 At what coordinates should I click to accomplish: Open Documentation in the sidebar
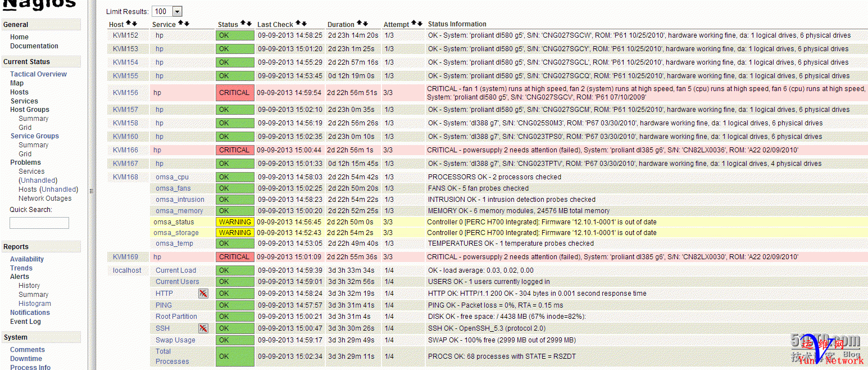point(34,46)
